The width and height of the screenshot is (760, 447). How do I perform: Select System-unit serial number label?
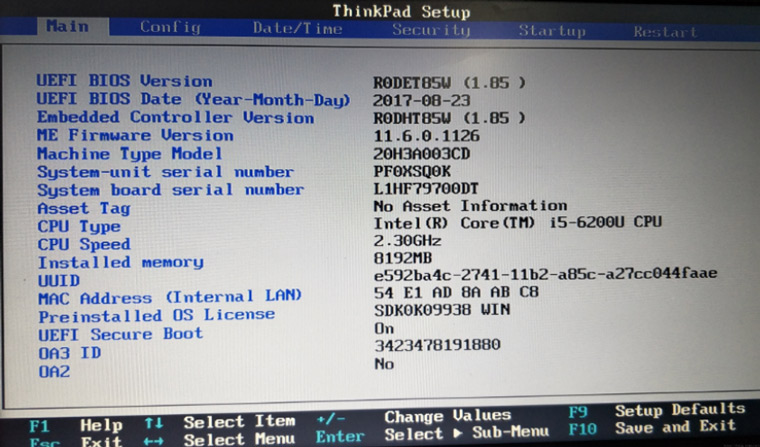click(165, 172)
